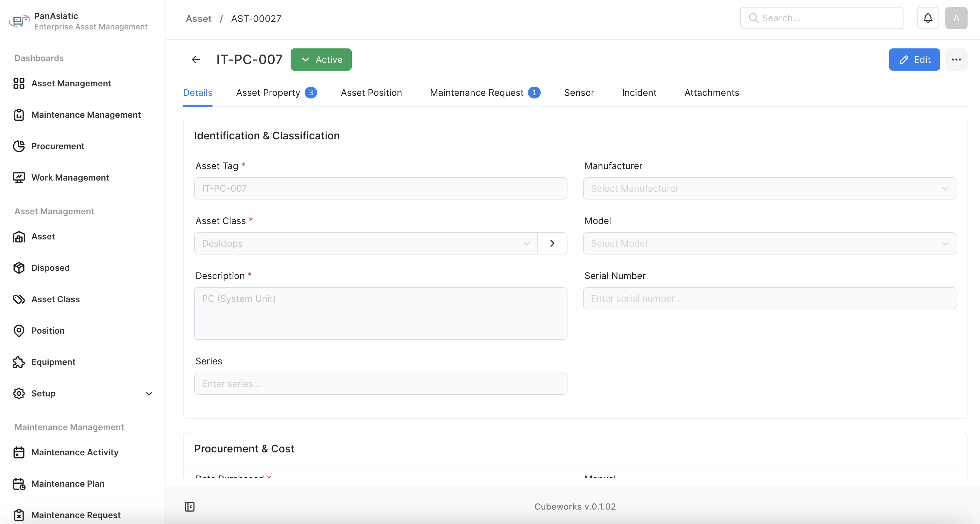The width and height of the screenshot is (980, 524).
Task: Open Asset Class Desktops dropdown
Action: tap(365, 244)
